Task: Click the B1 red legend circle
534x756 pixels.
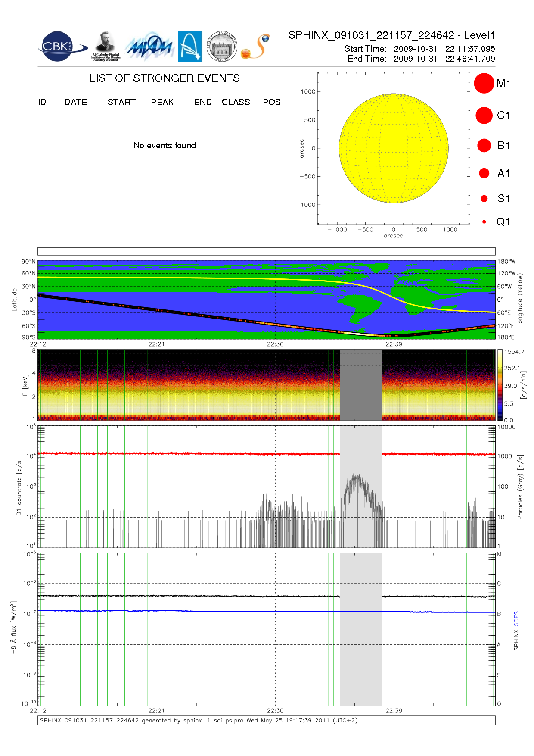Action: pyautogui.click(x=484, y=146)
